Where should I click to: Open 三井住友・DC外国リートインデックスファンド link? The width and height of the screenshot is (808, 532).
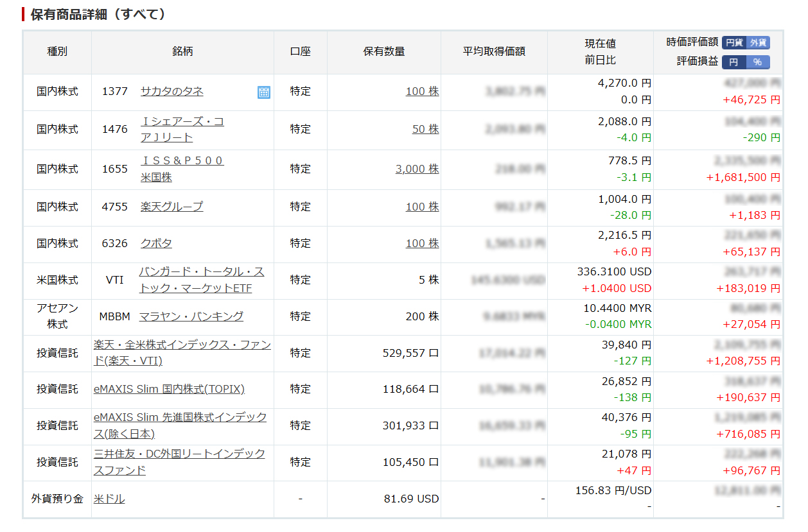pyautogui.click(x=179, y=454)
